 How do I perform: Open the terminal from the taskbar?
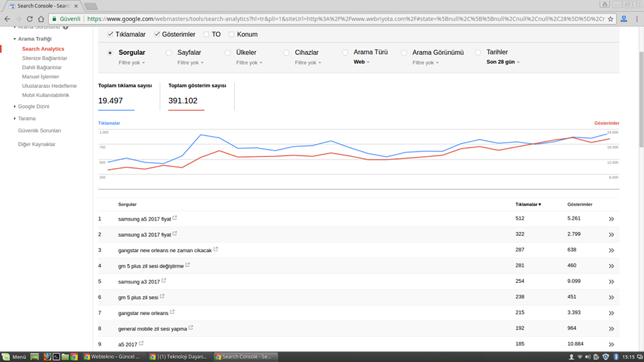[56, 357]
